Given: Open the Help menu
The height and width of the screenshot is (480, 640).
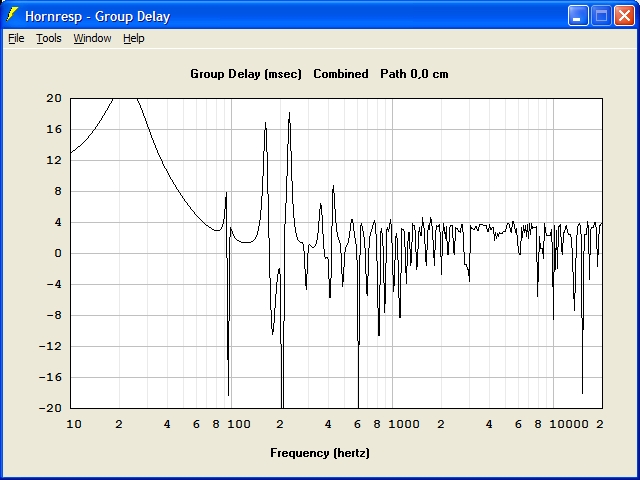Looking at the screenshot, I should (134, 38).
